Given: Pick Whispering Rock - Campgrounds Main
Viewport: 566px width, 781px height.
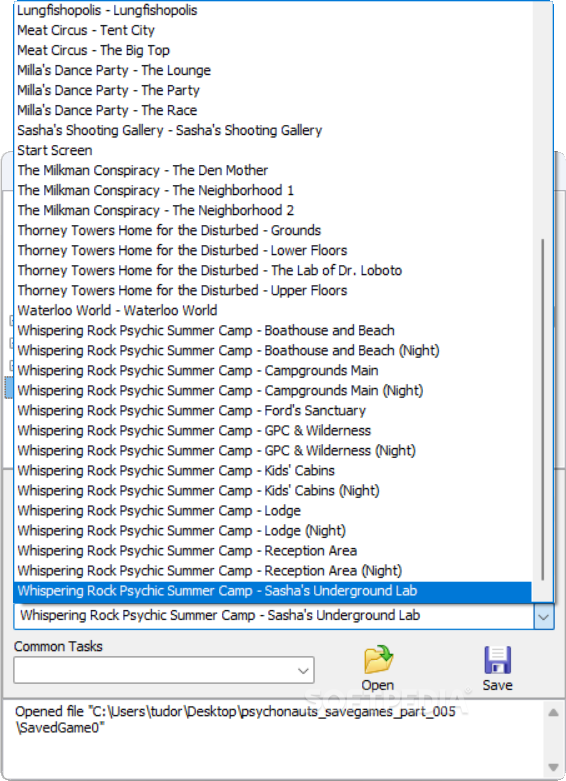Looking at the screenshot, I should pos(273,371).
